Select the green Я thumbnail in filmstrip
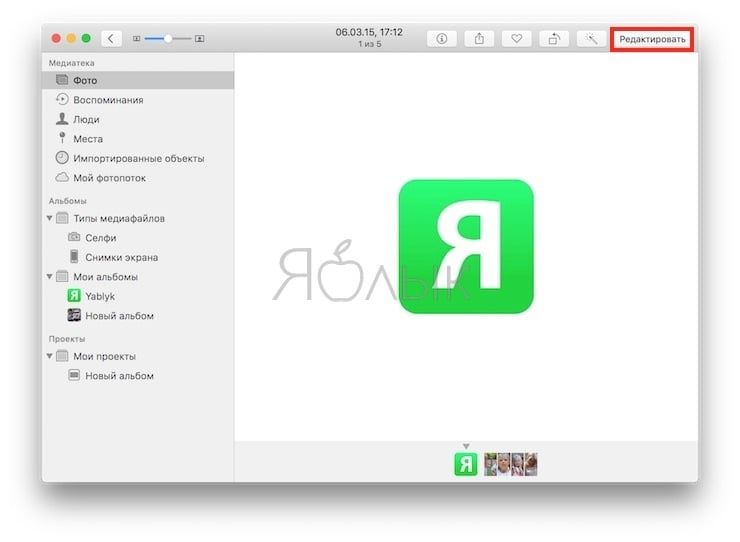Screen dimensions: 740x542 pyautogui.click(x=466, y=464)
